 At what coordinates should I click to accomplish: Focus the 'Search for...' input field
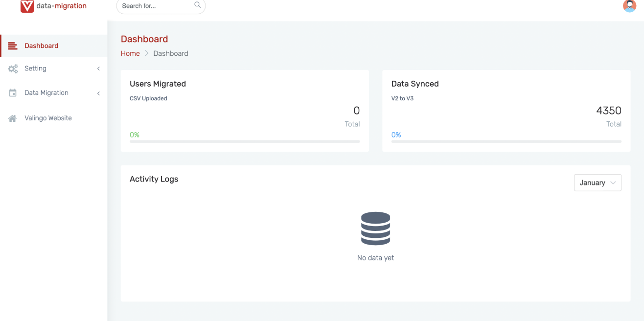[x=154, y=6]
